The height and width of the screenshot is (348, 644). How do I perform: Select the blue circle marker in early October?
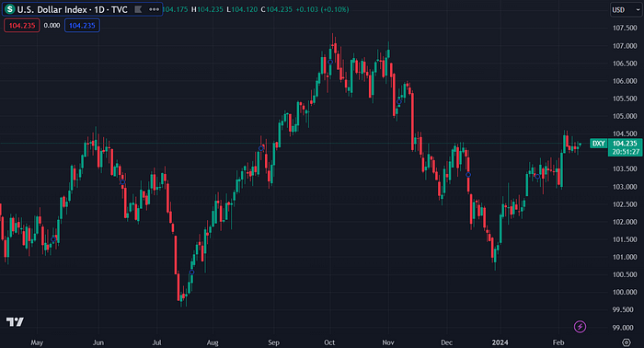[329, 62]
